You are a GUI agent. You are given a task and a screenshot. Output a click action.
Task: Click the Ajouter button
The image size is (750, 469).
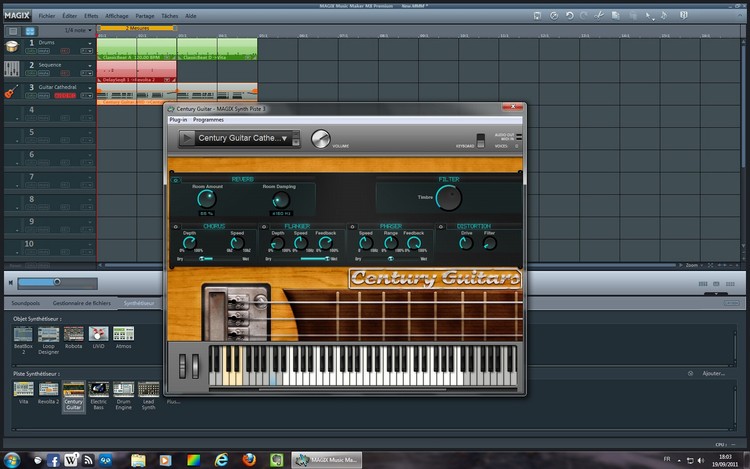click(x=713, y=373)
